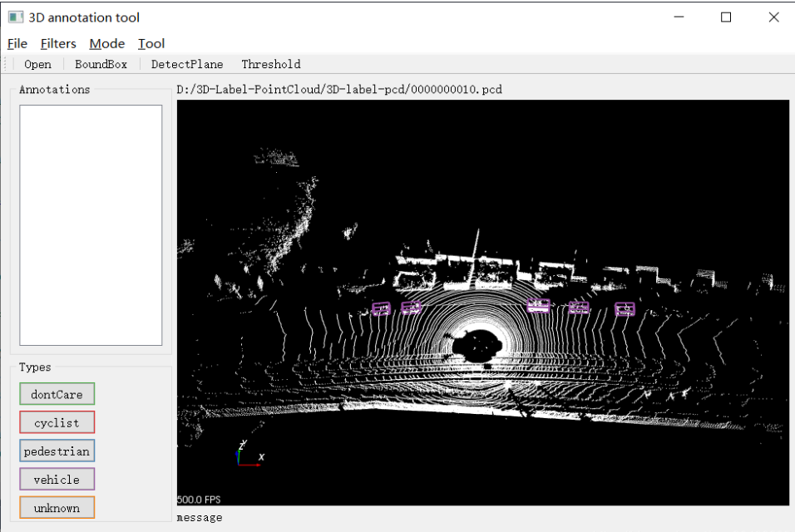The width and height of the screenshot is (795, 532).
Task: Click the Types group title
Action: [x=35, y=367]
